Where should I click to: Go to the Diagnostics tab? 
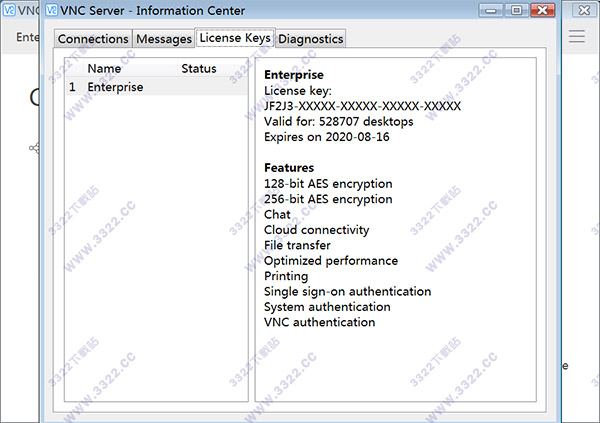click(x=310, y=39)
